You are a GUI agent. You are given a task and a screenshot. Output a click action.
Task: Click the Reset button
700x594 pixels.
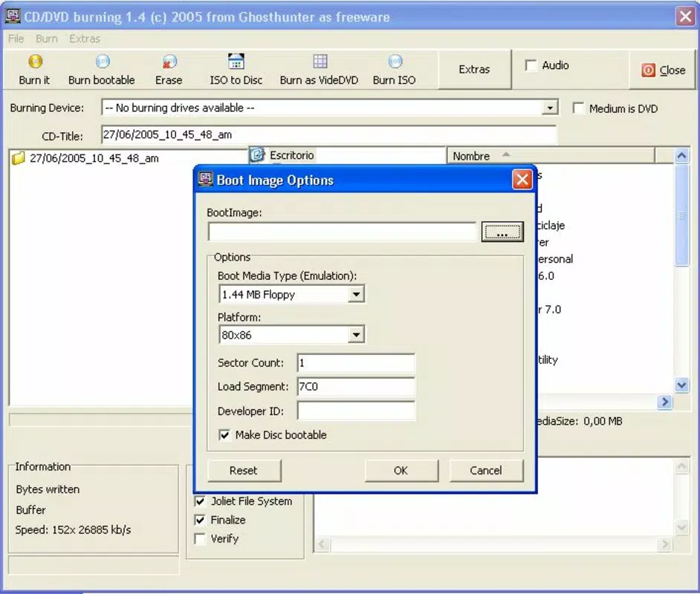point(244,471)
